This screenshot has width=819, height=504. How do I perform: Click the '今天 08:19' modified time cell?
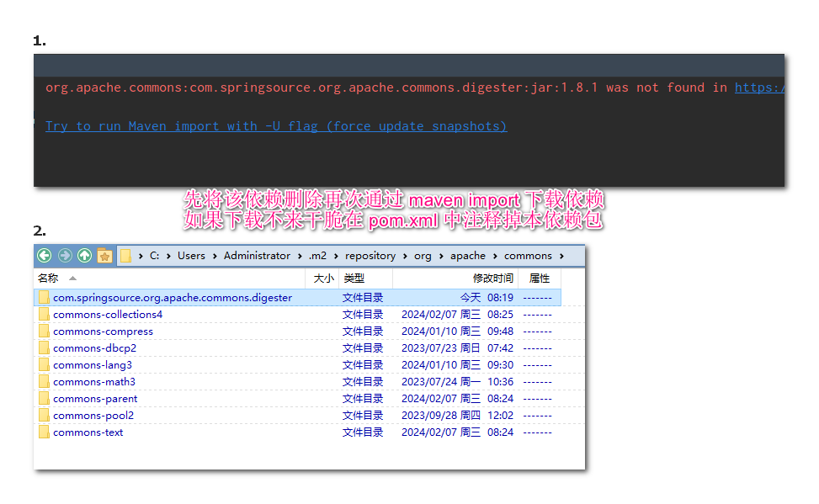click(x=487, y=298)
